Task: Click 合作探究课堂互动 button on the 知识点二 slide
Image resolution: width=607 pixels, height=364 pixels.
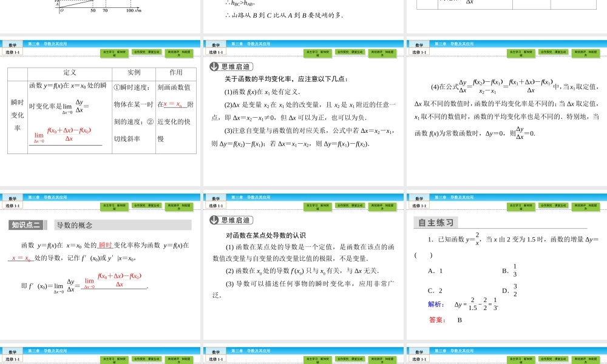Action: coord(148,206)
